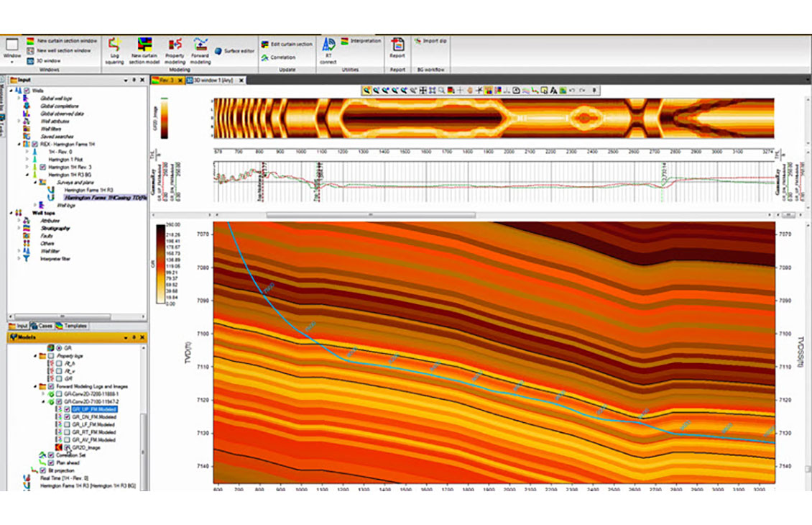Uncheck the GR_DN_FM.Modeled log checkbox
Viewport: 812px width, 525px height.
click(68, 416)
